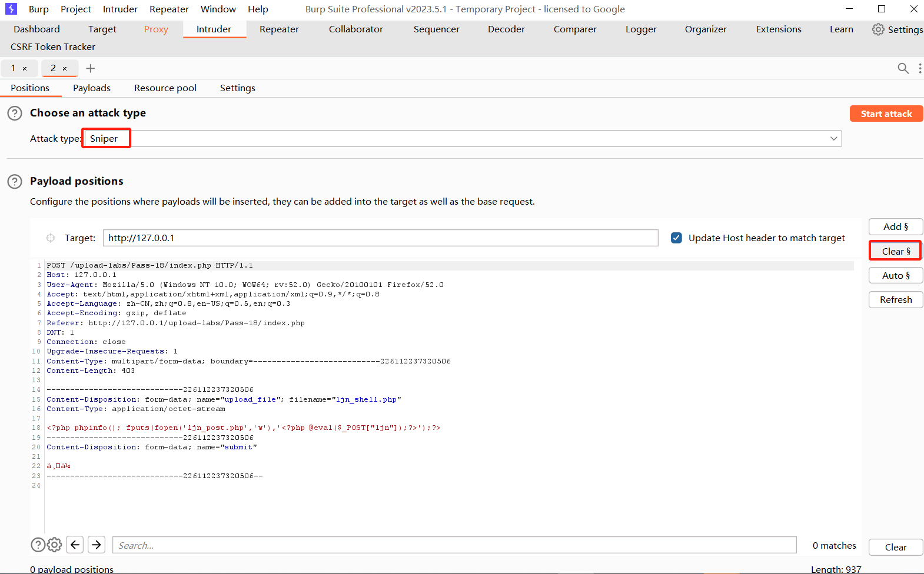Select Intruder attack tab 2
Image resolution: width=924 pixels, height=574 pixels.
tap(53, 68)
